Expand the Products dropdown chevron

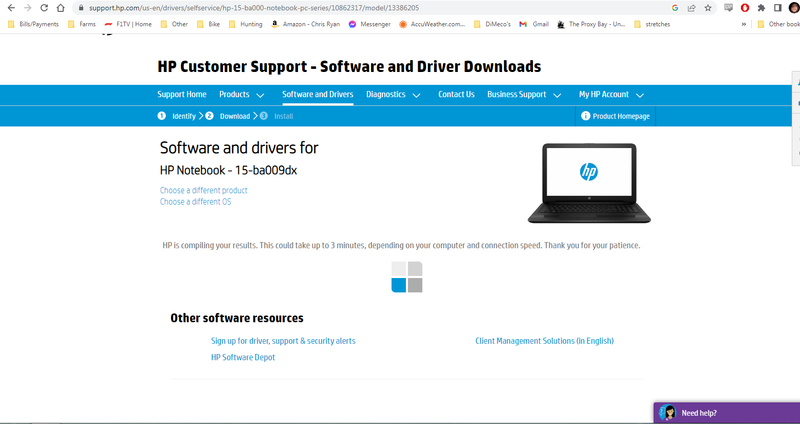[260, 95]
